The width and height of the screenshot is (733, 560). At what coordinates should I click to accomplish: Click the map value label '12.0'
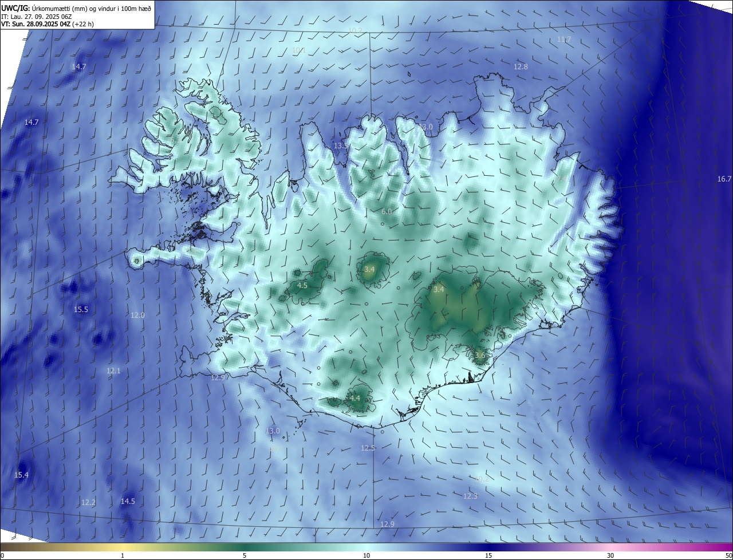pos(137,316)
